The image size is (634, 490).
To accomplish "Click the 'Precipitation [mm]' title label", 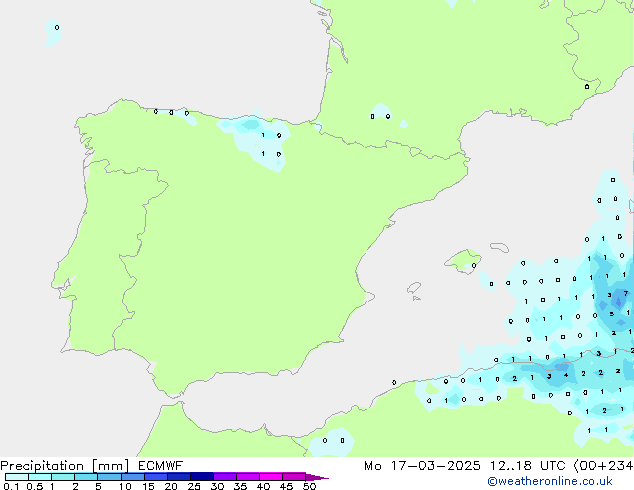I will pos(65,466).
